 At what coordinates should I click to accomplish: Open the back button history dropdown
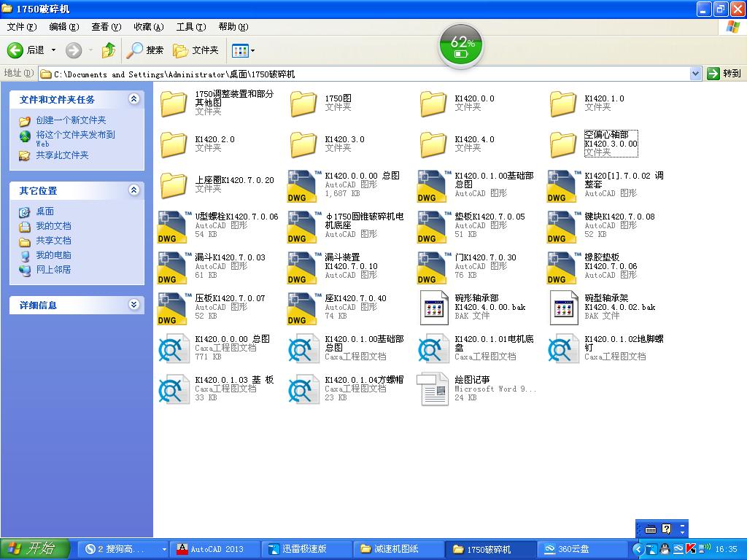pyautogui.click(x=53, y=50)
